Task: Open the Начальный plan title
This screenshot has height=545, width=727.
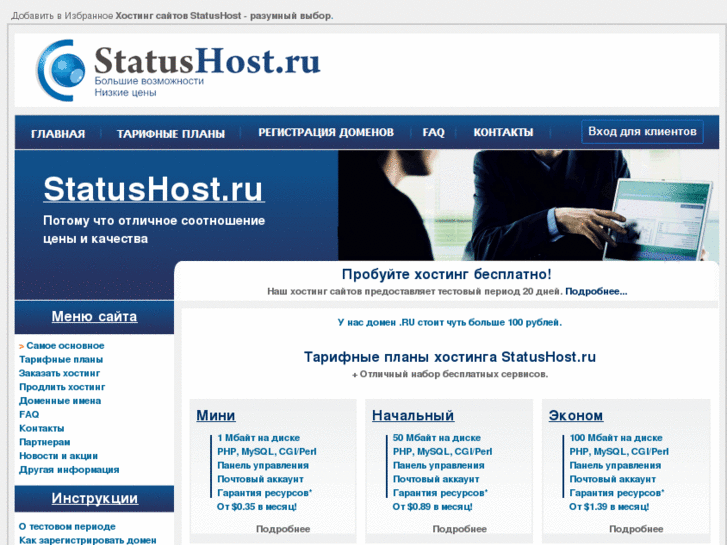Action: click(413, 415)
